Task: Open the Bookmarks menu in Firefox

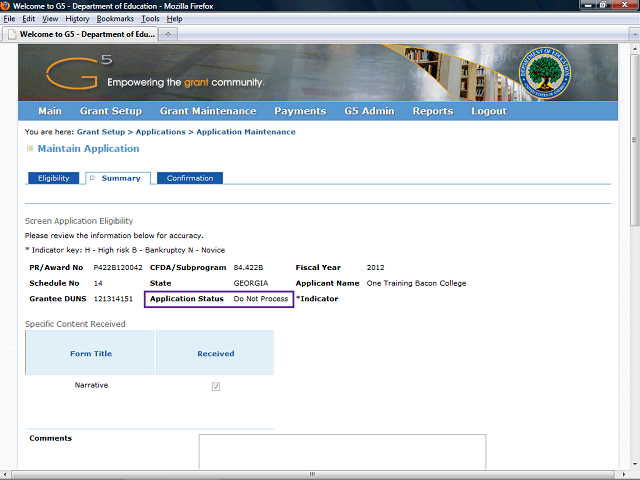Action: pyautogui.click(x=115, y=19)
